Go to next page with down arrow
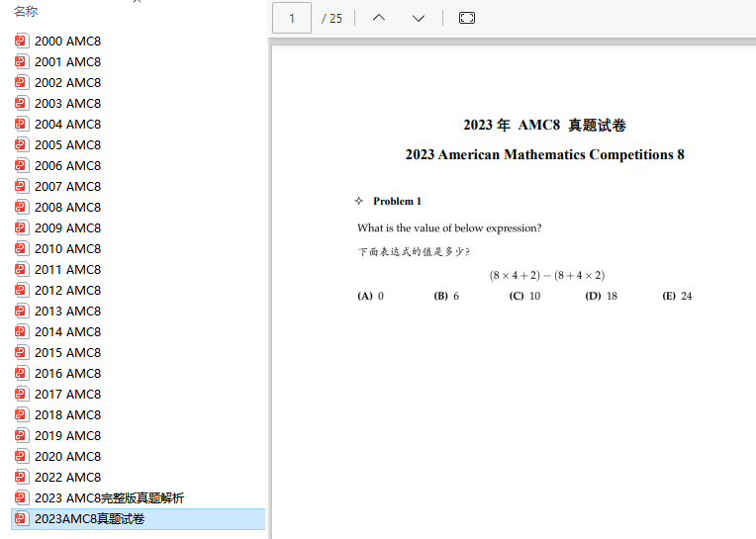Image resolution: width=756 pixels, height=539 pixels. click(419, 19)
